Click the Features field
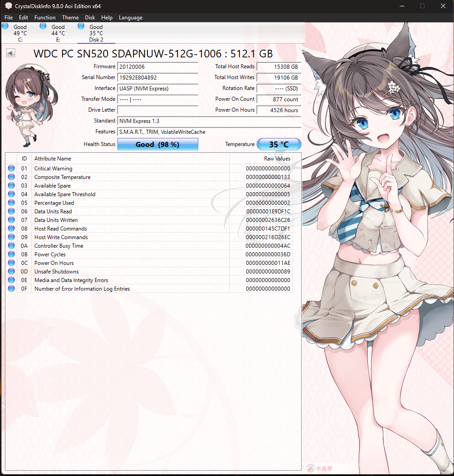The width and height of the screenshot is (454, 476). click(209, 132)
